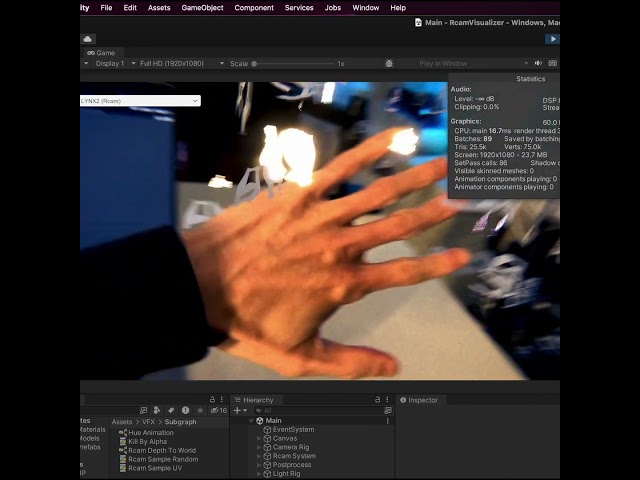Viewport: 640px width, 480px height.
Task: Open the Component menu
Action: click(x=254, y=8)
